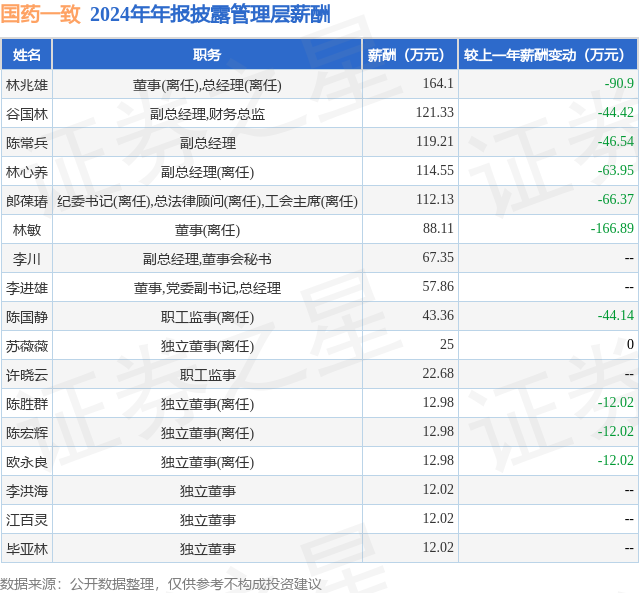The height and width of the screenshot is (593, 639).
Task: Click the 数据来源 footer note
Action: pyautogui.click(x=161, y=584)
